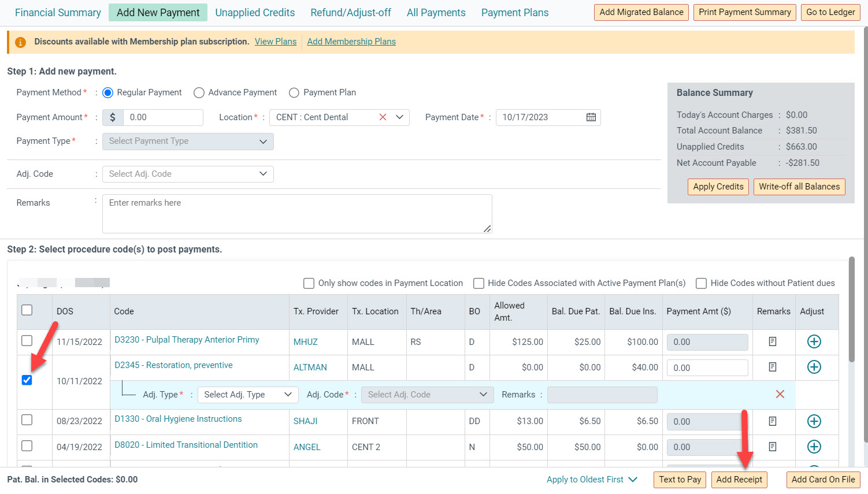Open D1330 - Oral Hygiene Instructions link

tap(178, 419)
